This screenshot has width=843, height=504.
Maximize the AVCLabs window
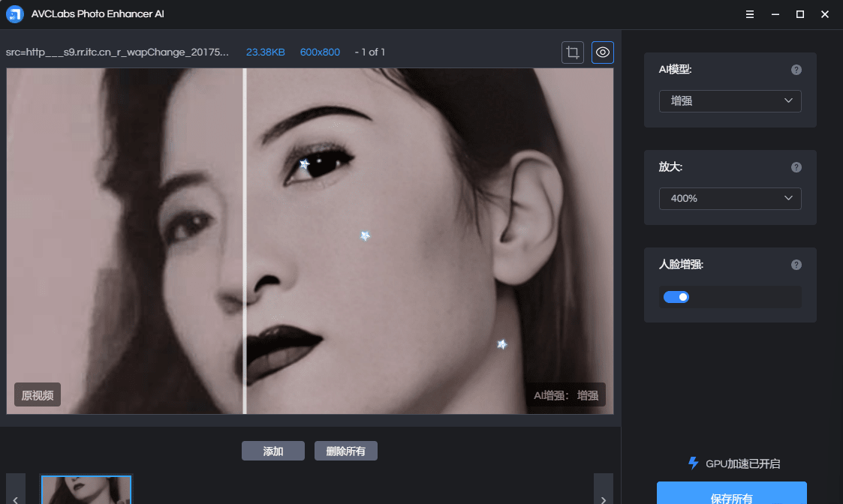point(800,14)
